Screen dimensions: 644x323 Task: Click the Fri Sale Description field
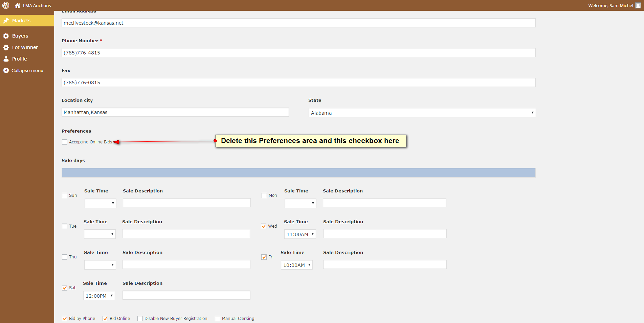pos(385,264)
